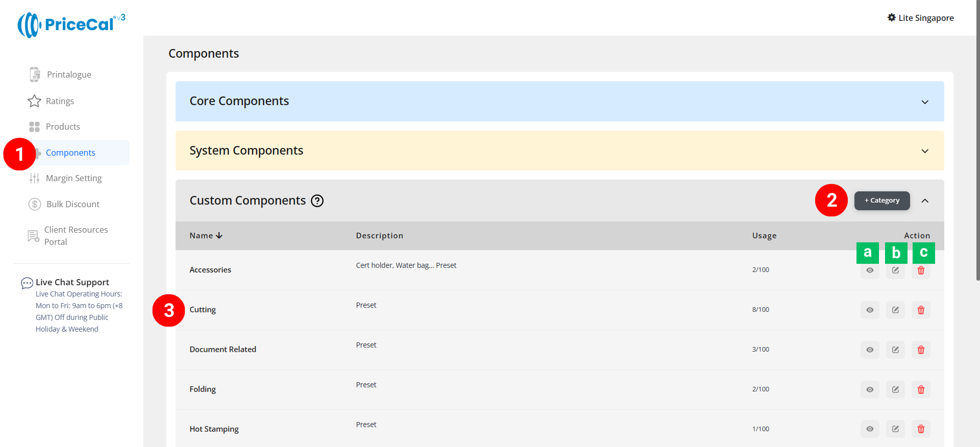This screenshot has width=980, height=447.
Task: Click the edit icon for Accessories row
Action: [895, 270]
